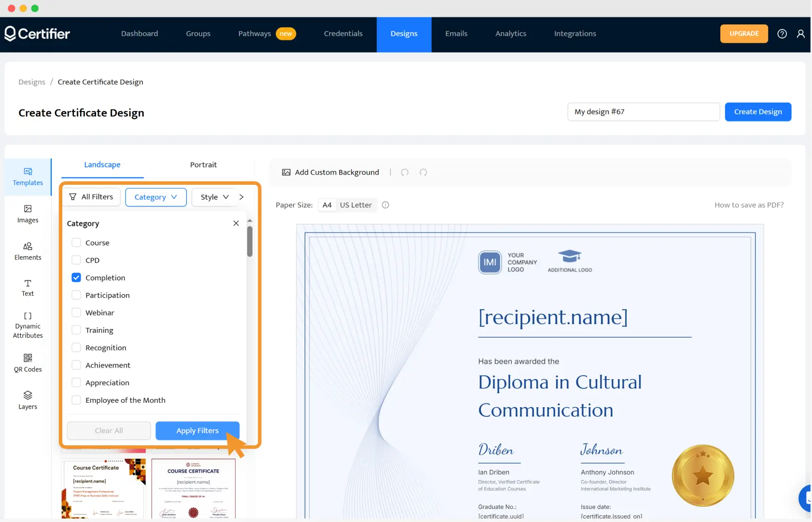Go to Designs breadcrumb link
Viewport: 812px width, 522px height.
[32, 82]
